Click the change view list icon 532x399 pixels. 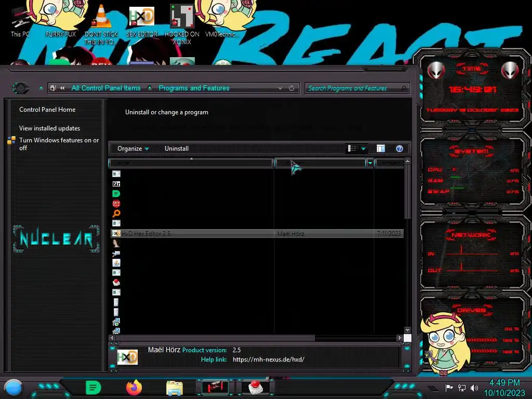point(352,149)
